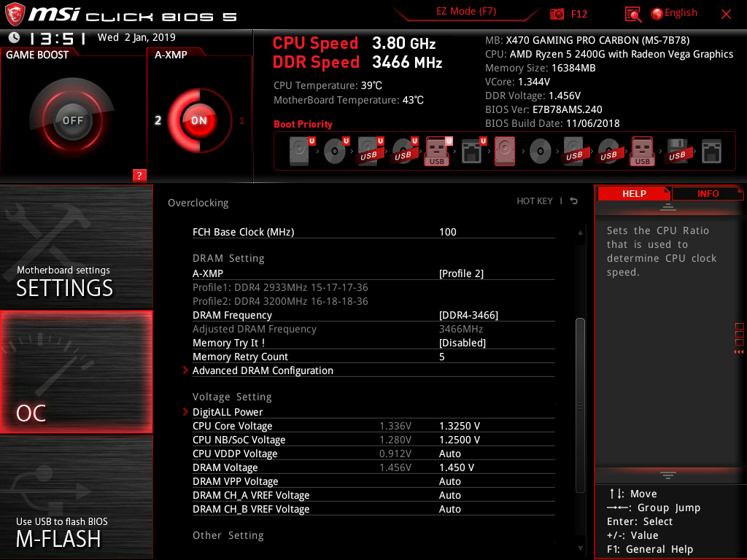Image resolution: width=747 pixels, height=560 pixels.
Task: Switch to EZ Mode (F7)
Action: (x=466, y=12)
